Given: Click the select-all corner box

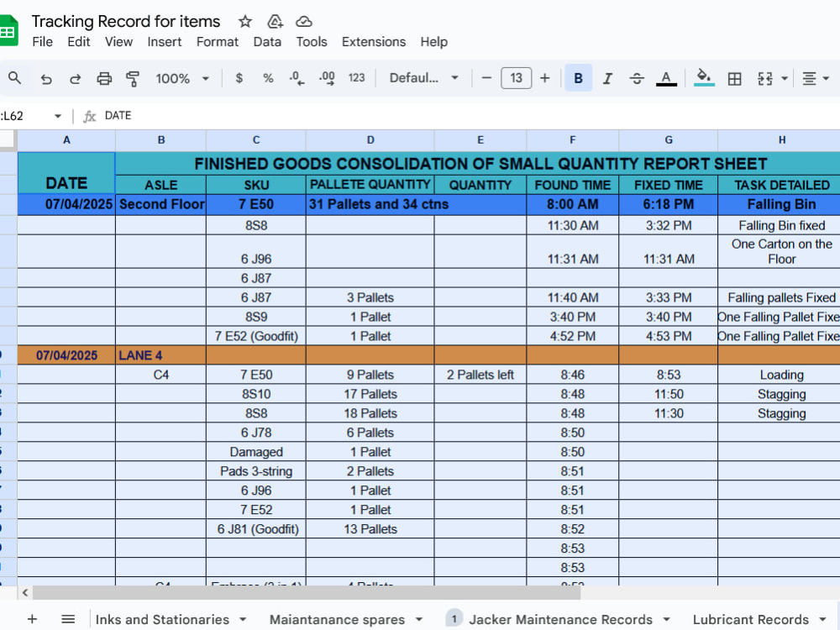Looking at the screenshot, I should (7, 139).
